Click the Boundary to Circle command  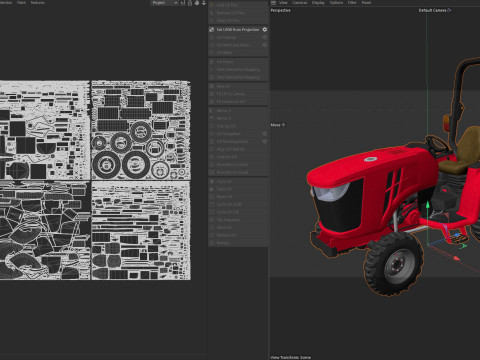click(x=238, y=165)
